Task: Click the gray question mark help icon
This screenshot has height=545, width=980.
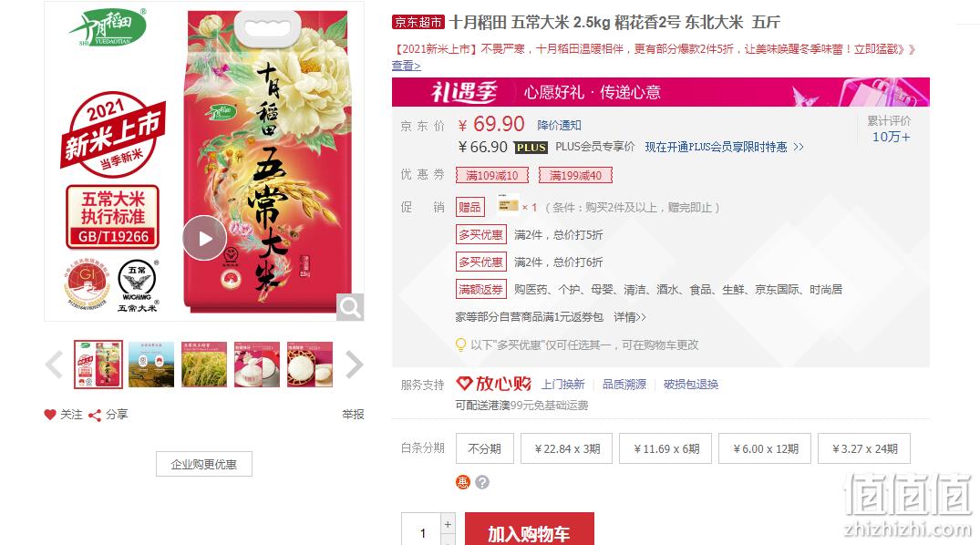Action: tap(482, 482)
